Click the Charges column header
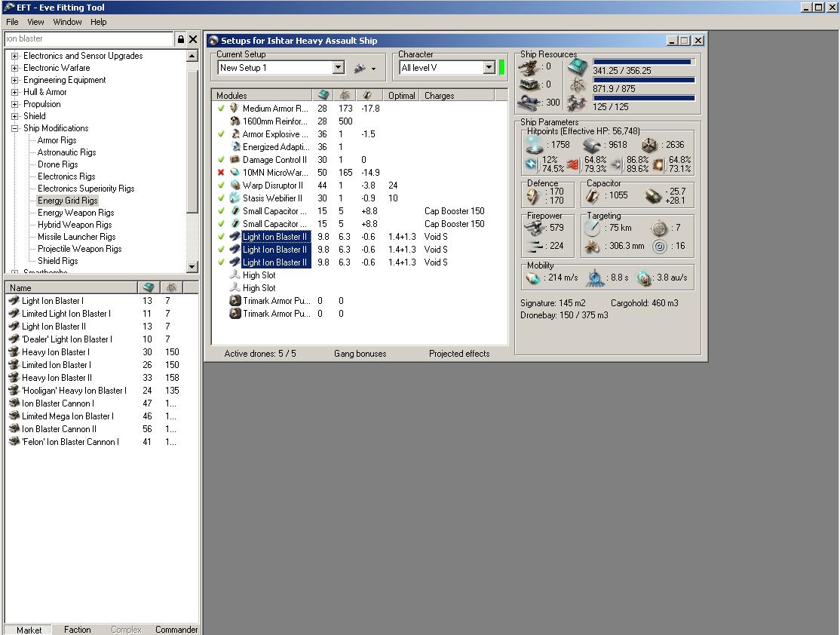 [x=457, y=95]
